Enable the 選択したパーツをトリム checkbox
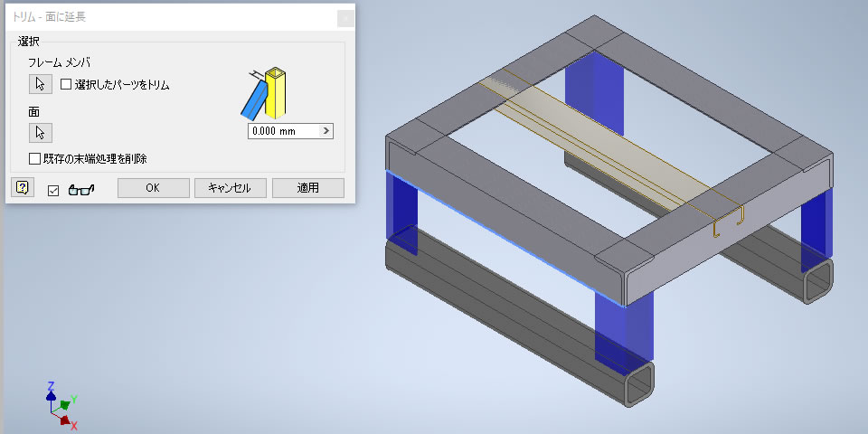The image size is (868, 434). pyautogui.click(x=66, y=85)
